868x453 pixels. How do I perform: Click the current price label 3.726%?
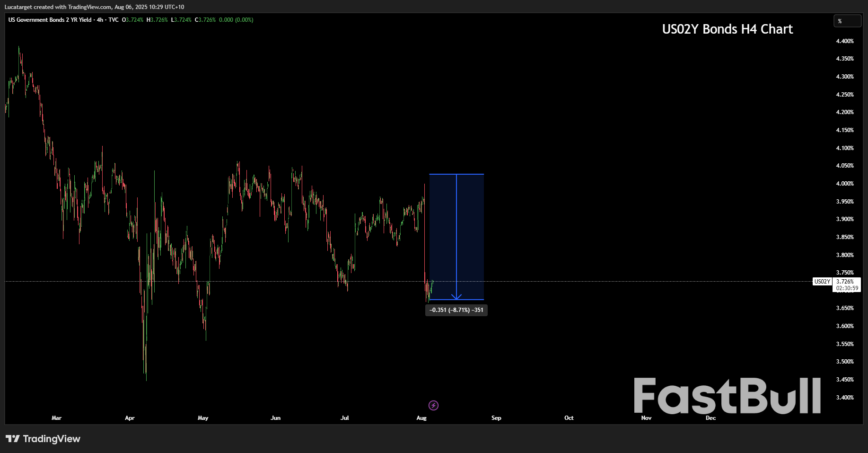pos(845,282)
